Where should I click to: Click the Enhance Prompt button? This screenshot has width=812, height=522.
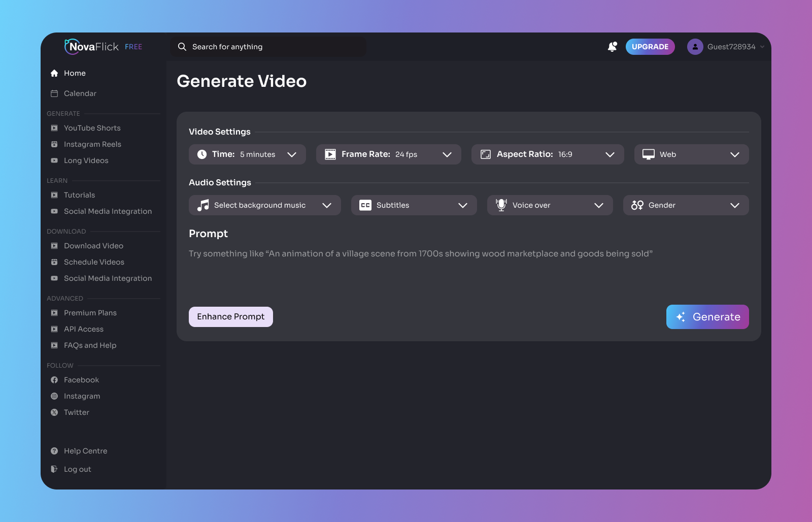tap(231, 317)
